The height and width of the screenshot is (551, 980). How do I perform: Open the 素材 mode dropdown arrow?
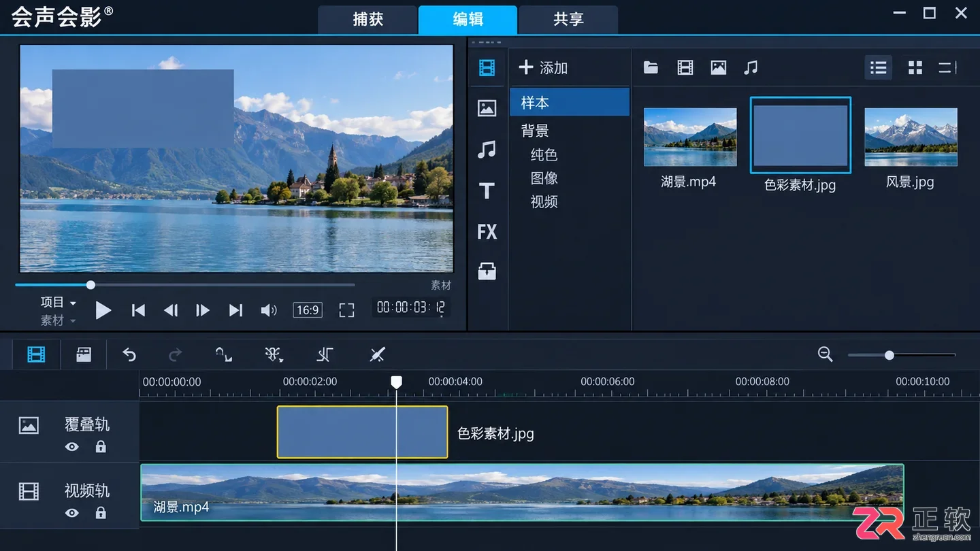(73, 320)
